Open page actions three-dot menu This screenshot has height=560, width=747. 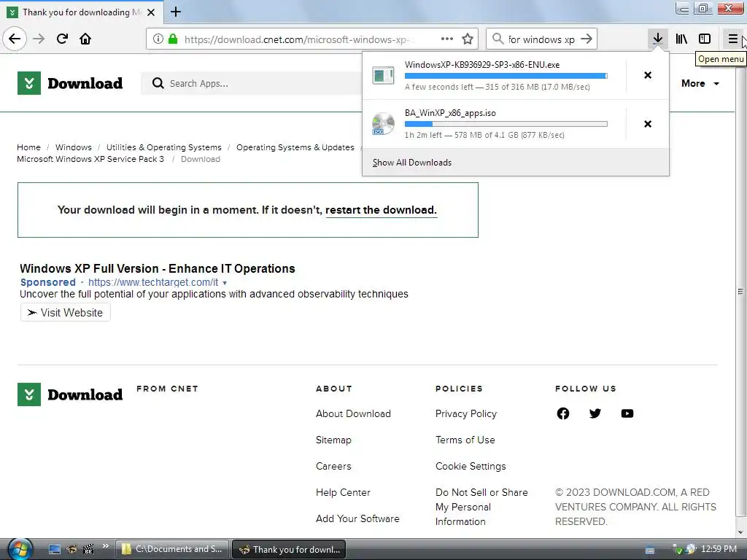[x=447, y=39]
